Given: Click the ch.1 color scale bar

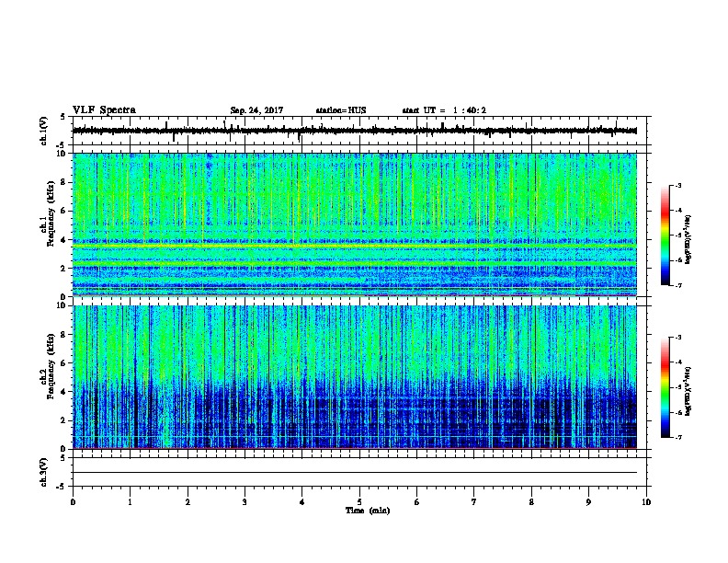Looking at the screenshot, I should click(665, 236).
